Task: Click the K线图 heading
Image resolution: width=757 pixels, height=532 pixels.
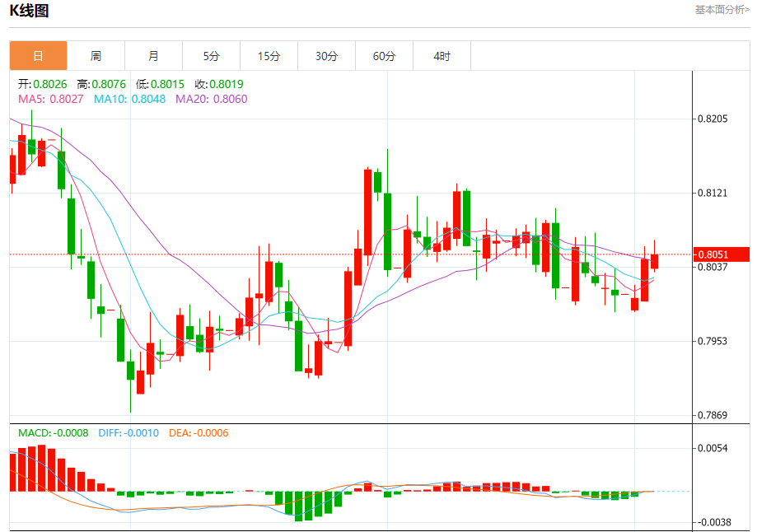Action: point(29,10)
